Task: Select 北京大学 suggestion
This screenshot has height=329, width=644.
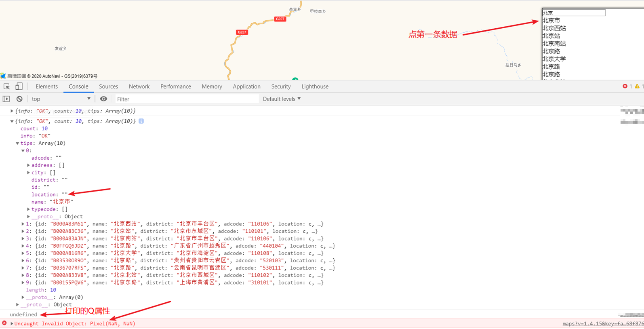Action: click(x=554, y=59)
